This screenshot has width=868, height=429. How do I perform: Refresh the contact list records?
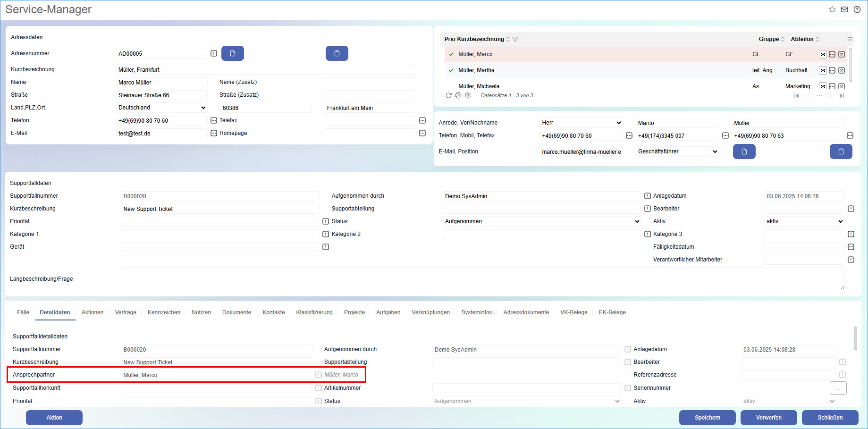[x=449, y=95]
